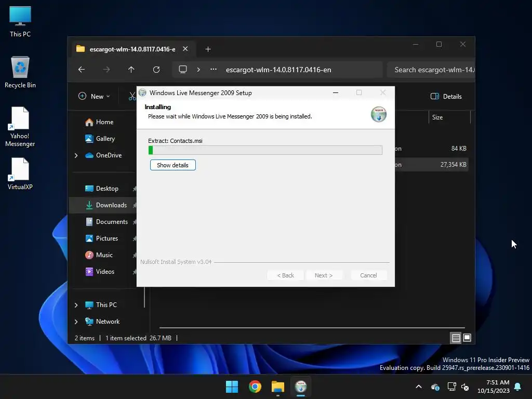The image size is (532, 399).
Task: Expand address bar path chevron
Action: tap(198, 70)
